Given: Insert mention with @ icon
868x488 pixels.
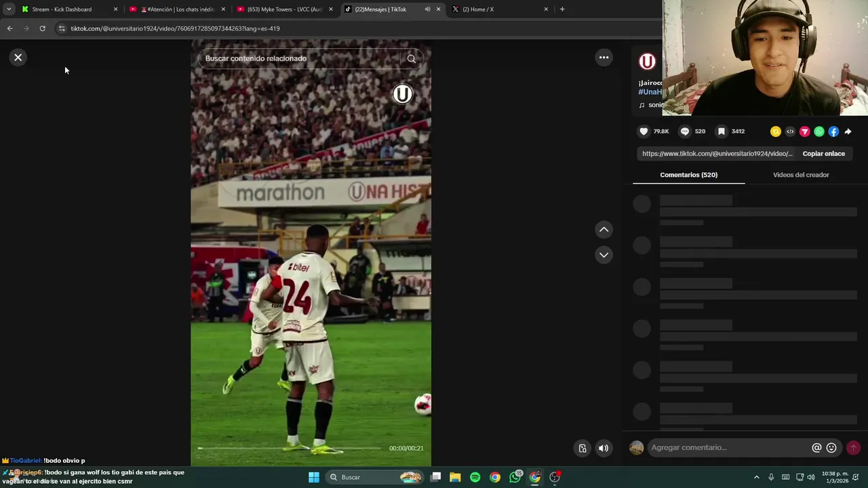Looking at the screenshot, I should pos(816,447).
